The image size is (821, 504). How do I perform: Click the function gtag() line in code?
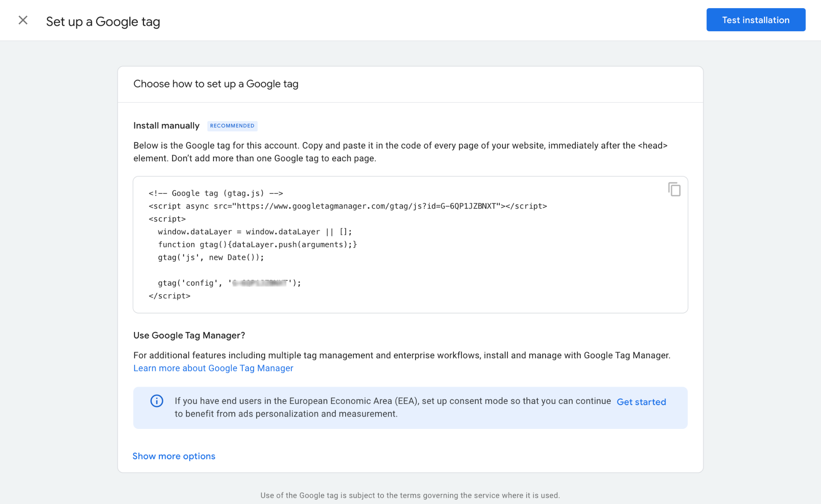257,245
